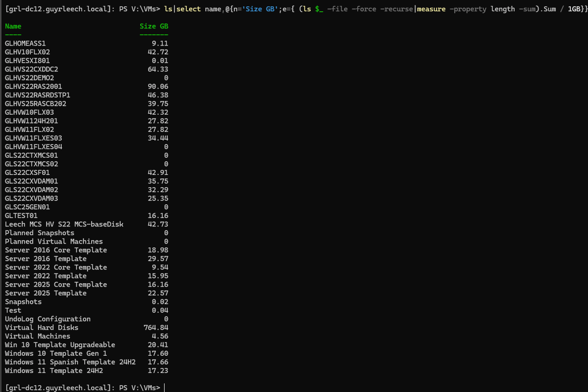This screenshot has height=392, width=588.
Task: Select the GLTEST01 name
Action: (x=21, y=216)
